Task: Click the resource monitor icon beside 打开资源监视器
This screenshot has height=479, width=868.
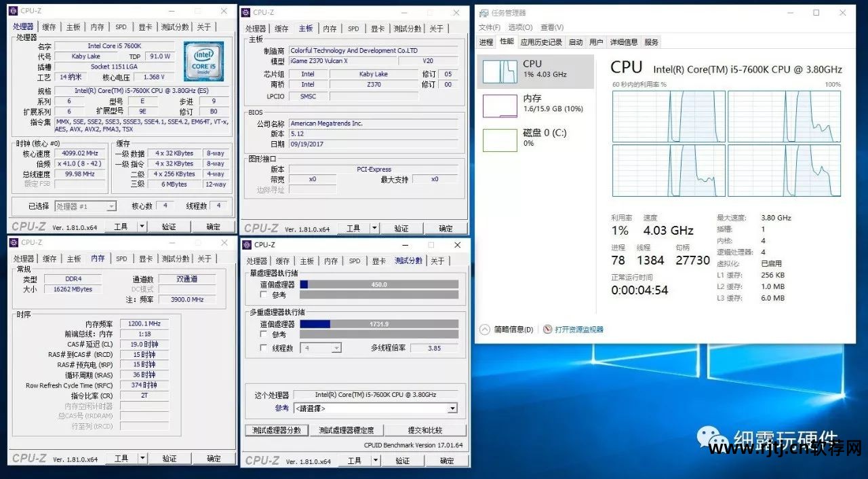Action: 548,329
